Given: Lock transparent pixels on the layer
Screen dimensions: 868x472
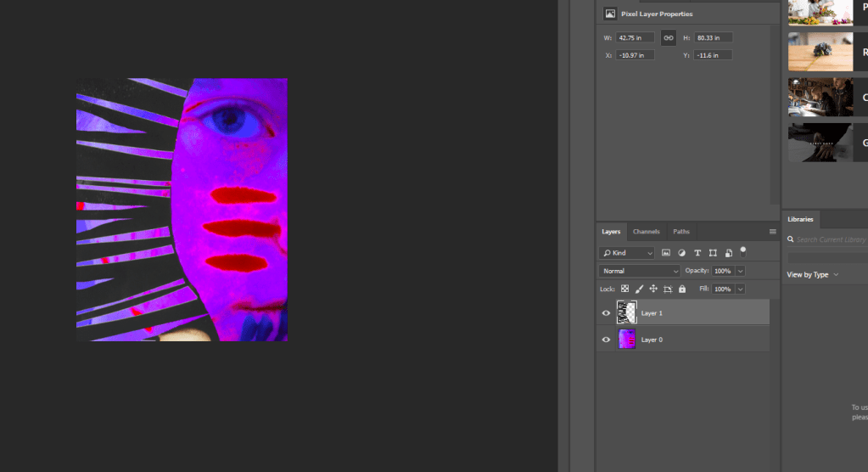Looking at the screenshot, I should pyautogui.click(x=625, y=289).
